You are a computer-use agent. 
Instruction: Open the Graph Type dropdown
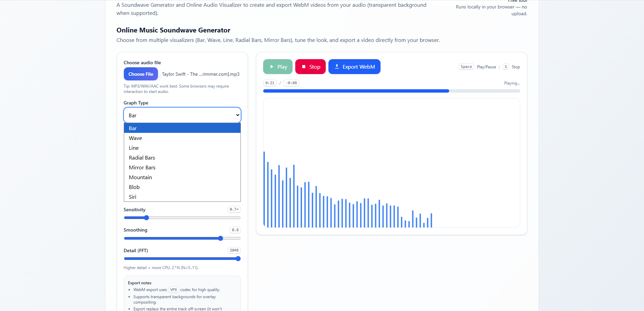tap(182, 115)
